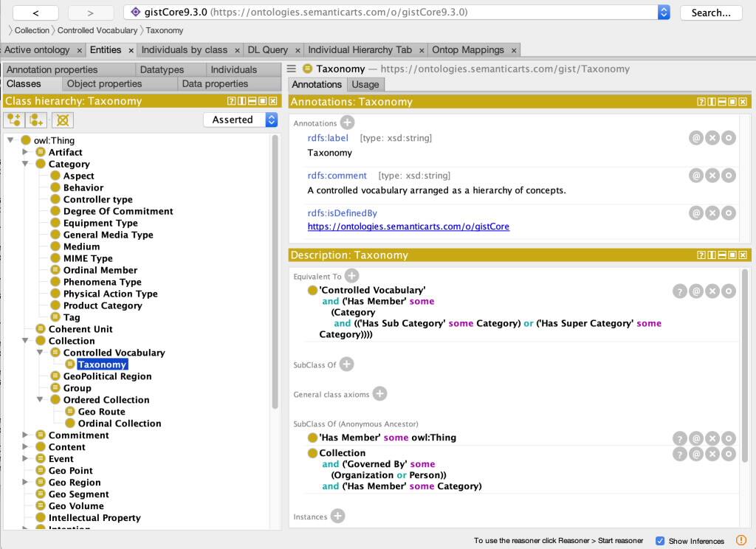Click the back navigation arrow
The height and width of the screenshot is (549, 756).
tap(35, 12)
